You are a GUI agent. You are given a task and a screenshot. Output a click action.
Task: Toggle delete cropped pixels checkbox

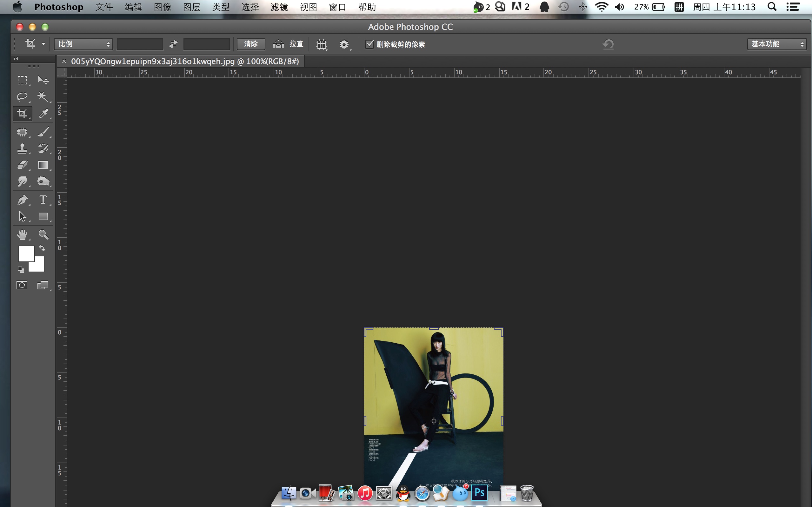click(369, 44)
